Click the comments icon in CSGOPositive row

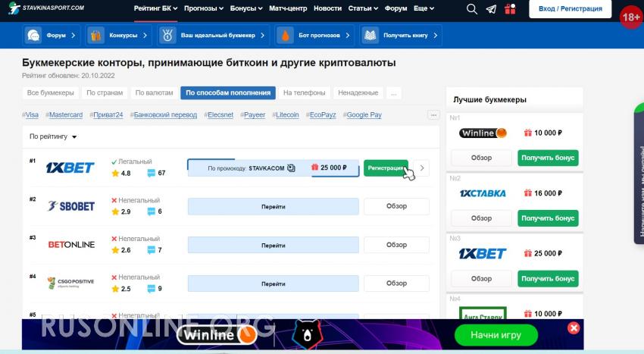(x=151, y=289)
